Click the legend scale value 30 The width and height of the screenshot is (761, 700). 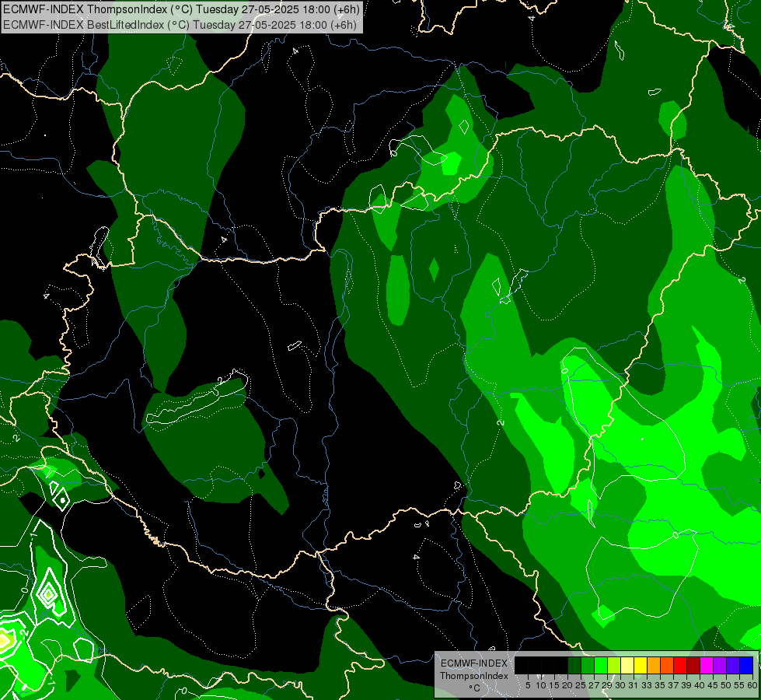620,685
